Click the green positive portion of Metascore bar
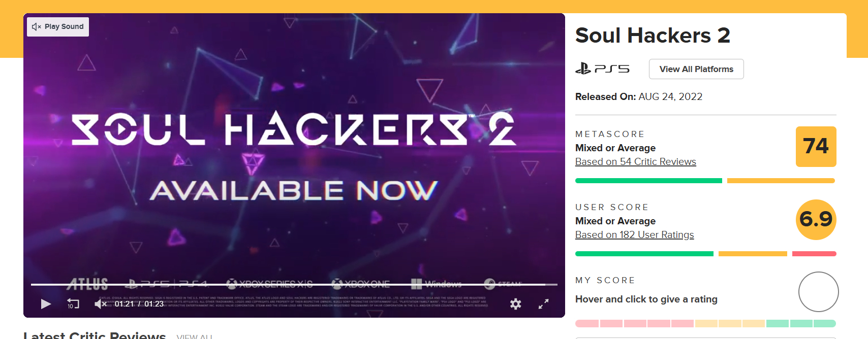 click(x=648, y=181)
